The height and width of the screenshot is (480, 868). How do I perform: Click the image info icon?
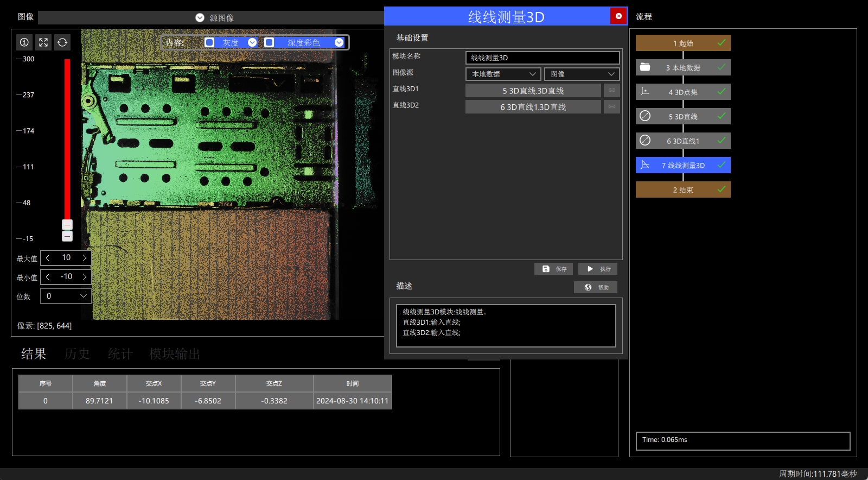tap(24, 42)
